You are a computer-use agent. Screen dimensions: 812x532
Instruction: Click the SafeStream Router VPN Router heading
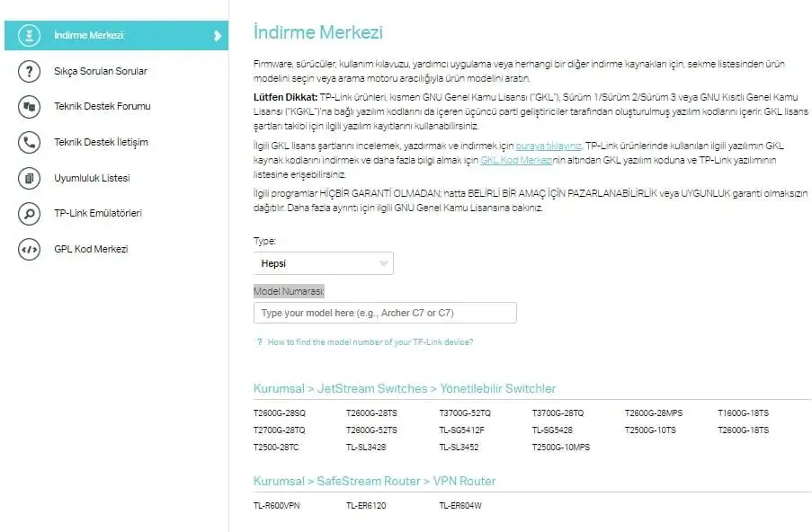(374, 482)
